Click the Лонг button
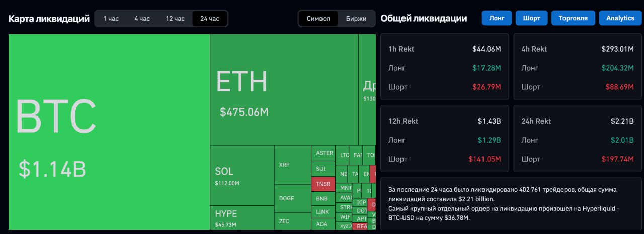644x234 pixels. pyautogui.click(x=497, y=18)
